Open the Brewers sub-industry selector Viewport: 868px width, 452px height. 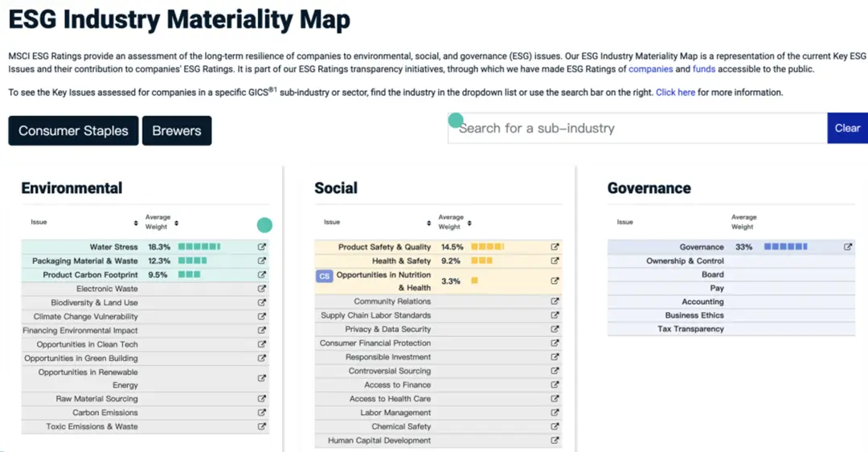click(177, 130)
